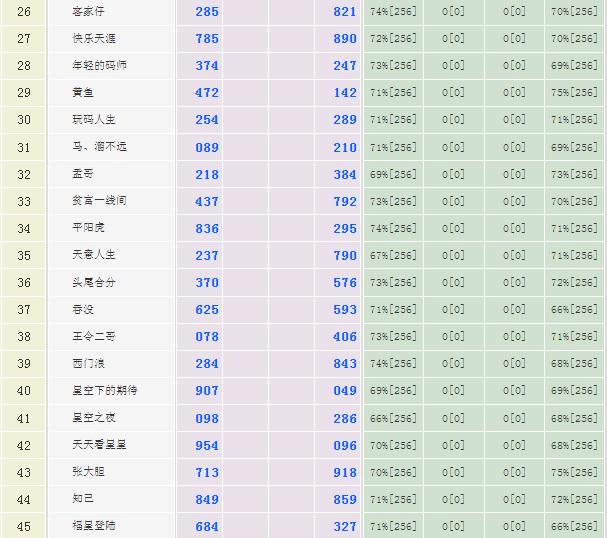Select the blue number 859
607x538 pixels.
(x=345, y=499)
